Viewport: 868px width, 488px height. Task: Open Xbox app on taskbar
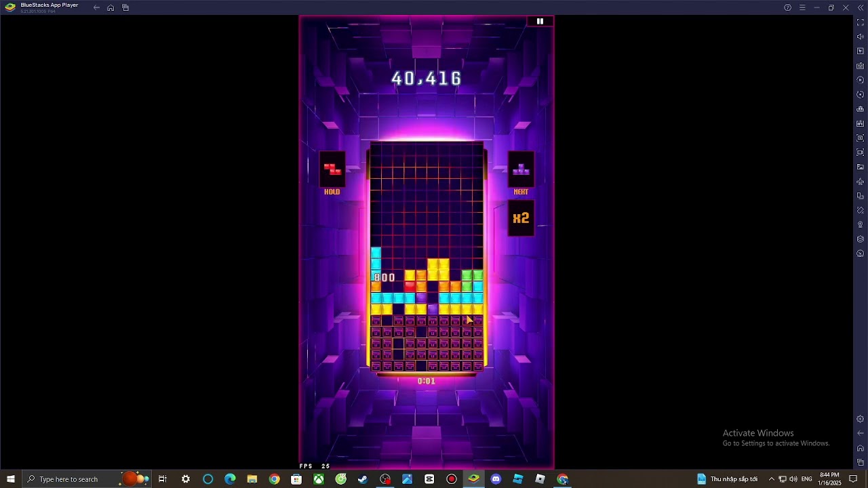tap(319, 479)
